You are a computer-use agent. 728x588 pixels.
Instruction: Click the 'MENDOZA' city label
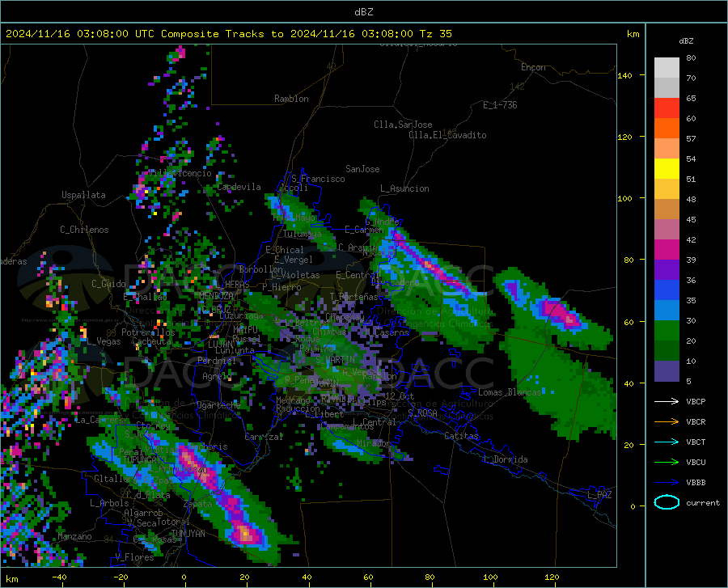216,296
